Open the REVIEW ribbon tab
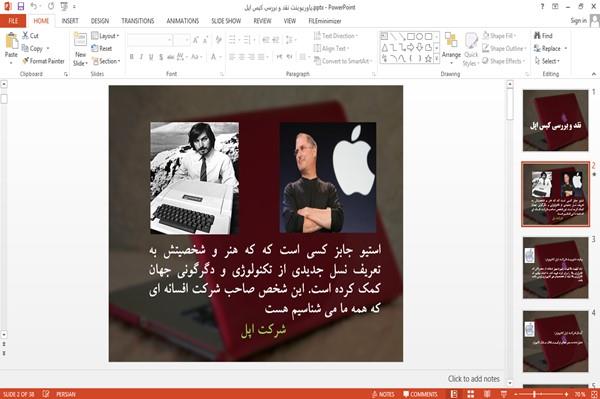This screenshot has width=600, height=399. [262, 21]
